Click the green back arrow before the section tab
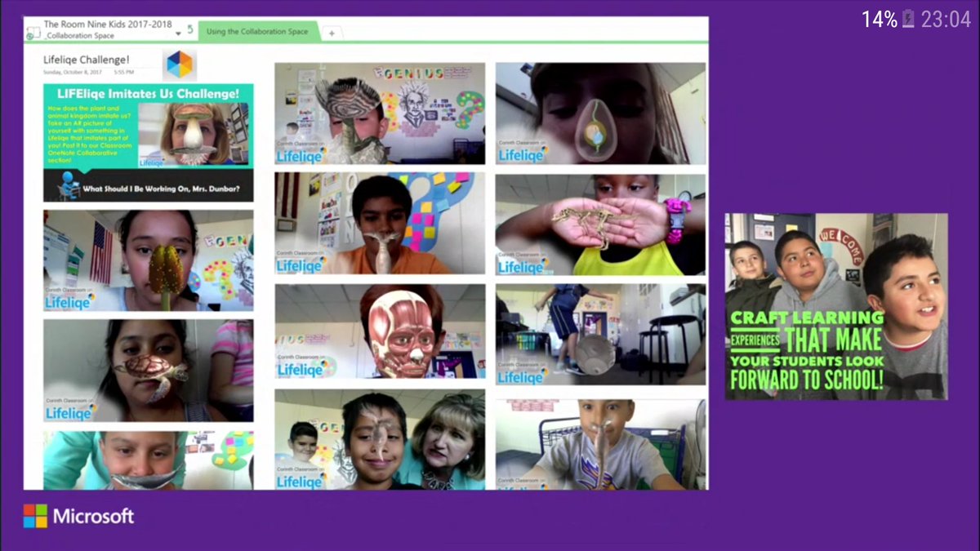This screenshot has height=551, width=980. [190, 29]
